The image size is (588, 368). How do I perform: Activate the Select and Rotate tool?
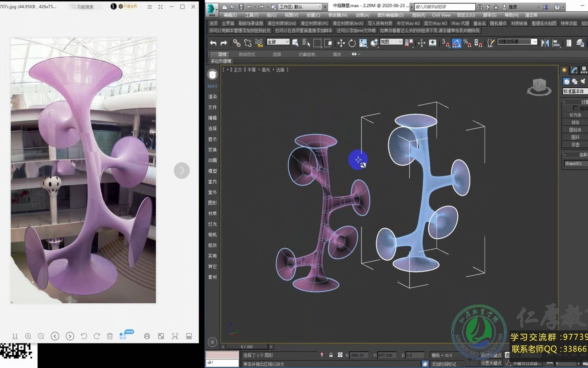pyautogui.click(x=352, y=43)
